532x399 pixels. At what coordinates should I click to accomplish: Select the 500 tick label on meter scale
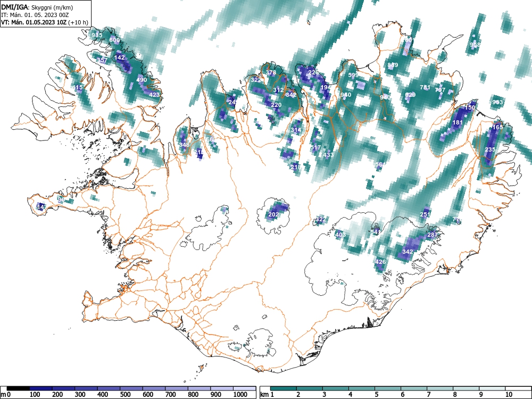[x=125, y=395]
